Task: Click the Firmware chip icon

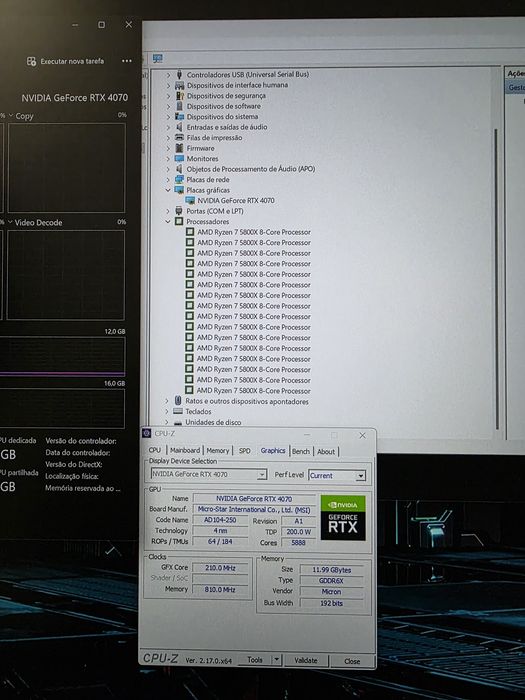Action: 179,148
